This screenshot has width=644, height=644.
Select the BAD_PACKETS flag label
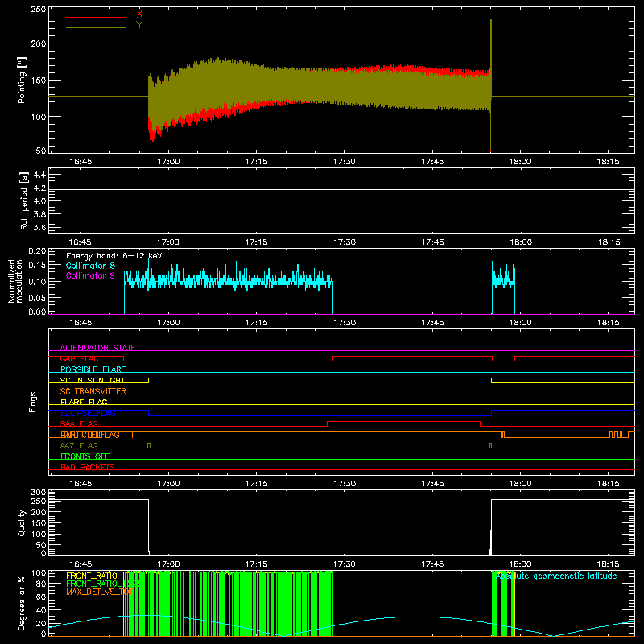(88, 467)
